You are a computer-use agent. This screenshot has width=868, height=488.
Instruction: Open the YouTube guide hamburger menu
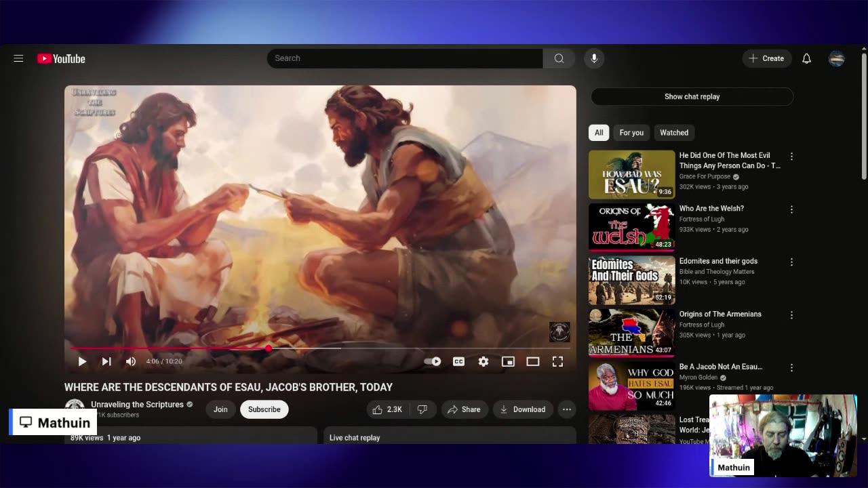pos(18,58)
